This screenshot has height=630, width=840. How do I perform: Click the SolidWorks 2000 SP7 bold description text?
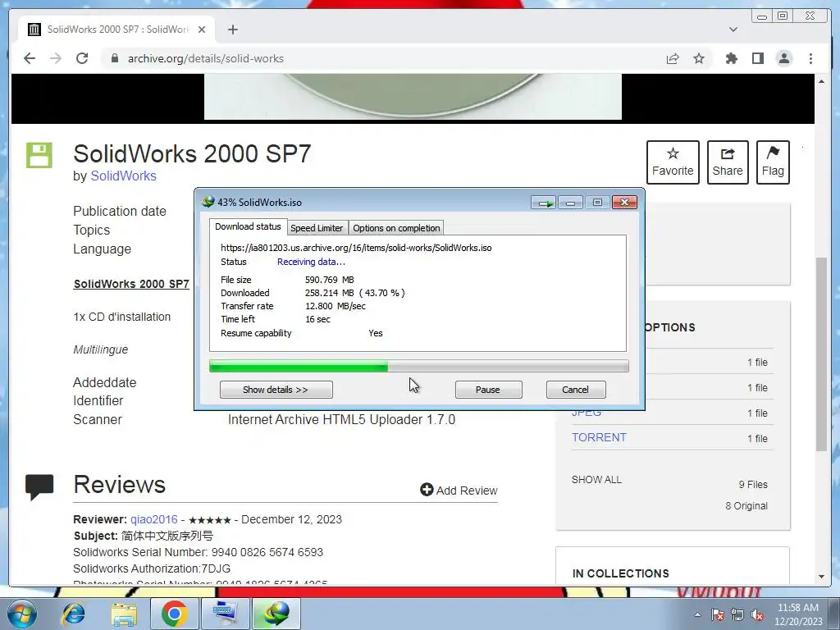(x=131, y=284)
